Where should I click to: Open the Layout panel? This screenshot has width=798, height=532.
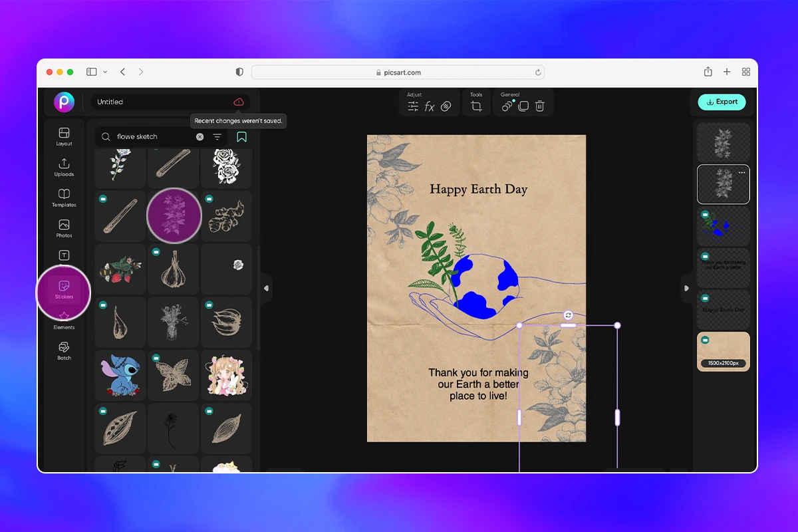tap(64, 136)
